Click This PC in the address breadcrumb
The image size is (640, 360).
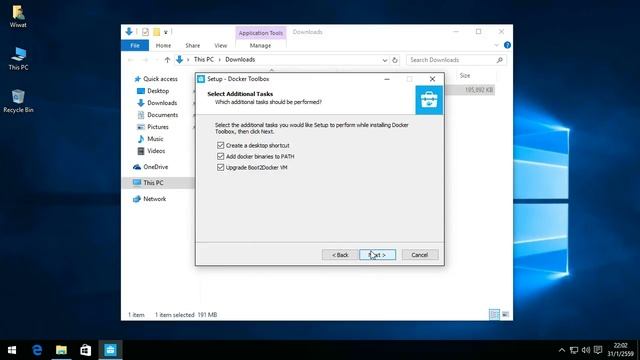click(204, 60)
